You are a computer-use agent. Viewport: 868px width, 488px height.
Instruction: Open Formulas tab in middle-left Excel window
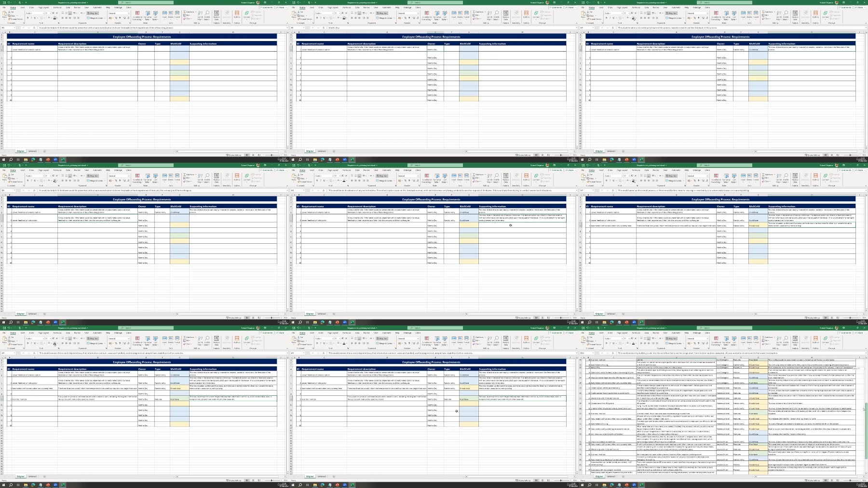(x=57, y=170)
